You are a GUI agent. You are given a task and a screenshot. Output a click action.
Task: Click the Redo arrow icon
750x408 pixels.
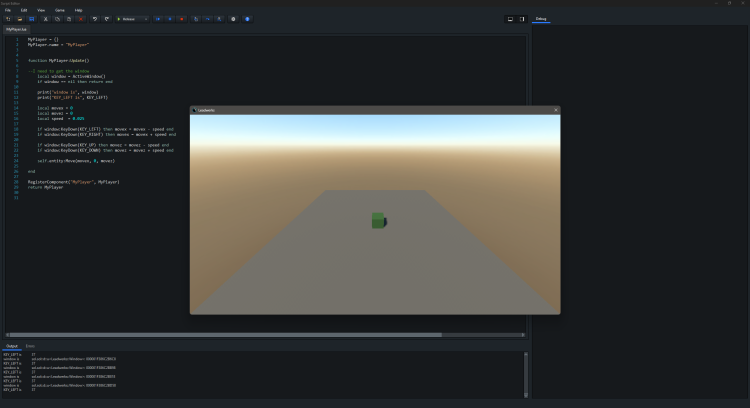106,19
